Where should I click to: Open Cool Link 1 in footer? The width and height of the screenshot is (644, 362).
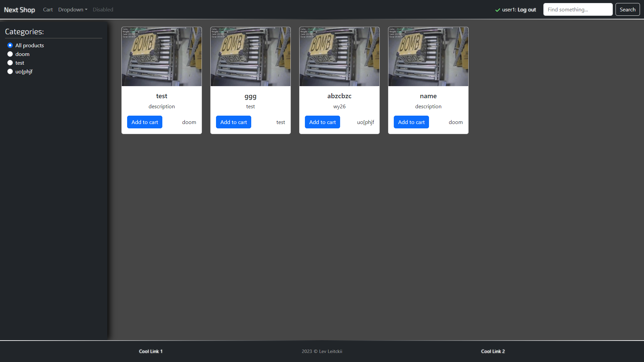[151, 351]
